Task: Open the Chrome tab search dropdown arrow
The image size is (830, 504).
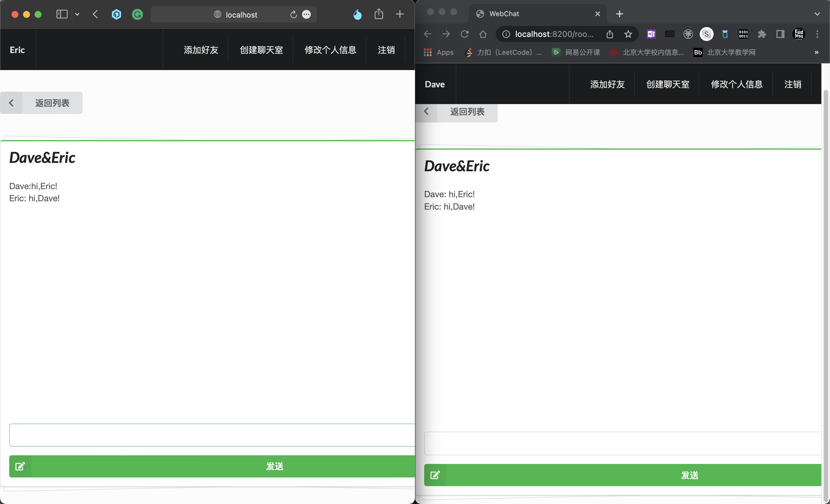Action: 817,14
